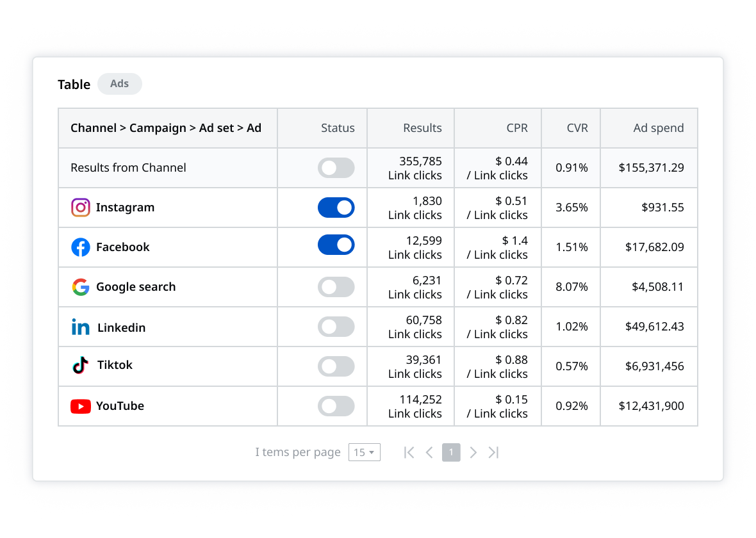
Task: Click the Instagram channel icon
Action: [80, 208]
